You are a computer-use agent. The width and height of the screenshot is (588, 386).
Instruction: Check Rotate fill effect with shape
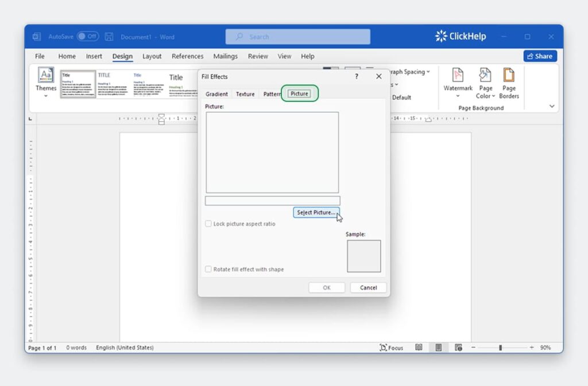(x=208, y=269)
